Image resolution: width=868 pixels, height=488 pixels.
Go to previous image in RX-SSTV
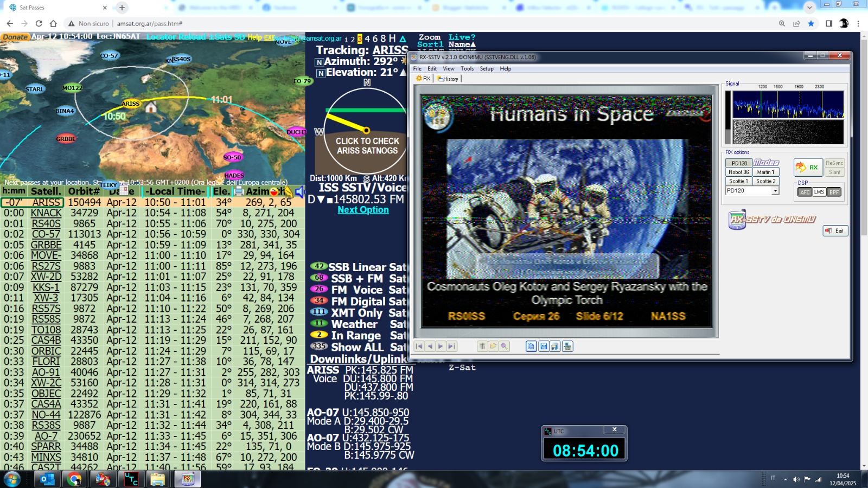[x=430, y=346]
